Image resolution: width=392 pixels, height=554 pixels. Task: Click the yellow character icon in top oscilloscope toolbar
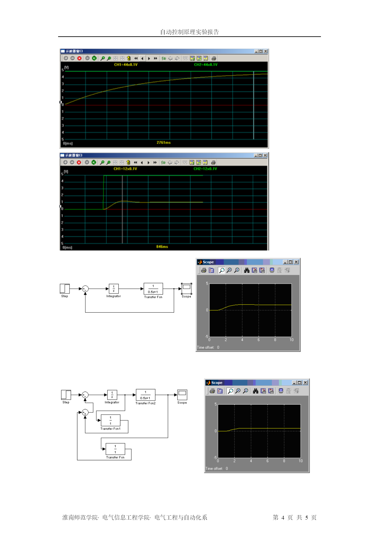point(129,58)
